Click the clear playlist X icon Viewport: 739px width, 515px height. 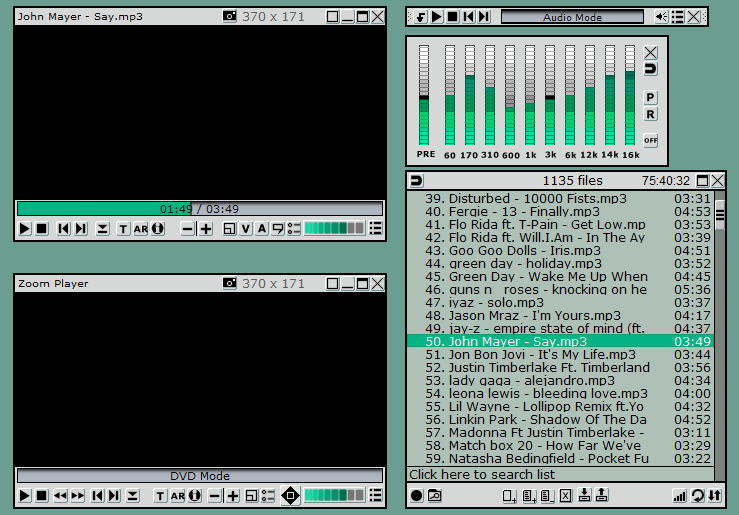click(566, 496)
